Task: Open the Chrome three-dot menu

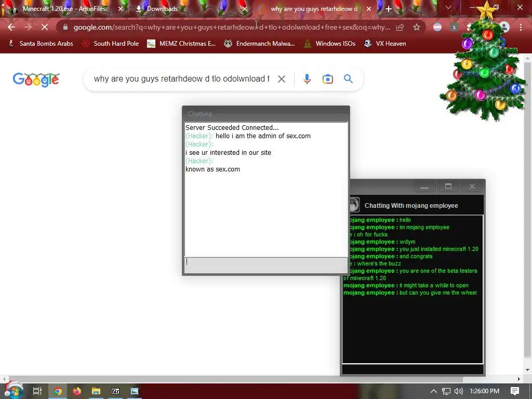Action: pos(521,27)
